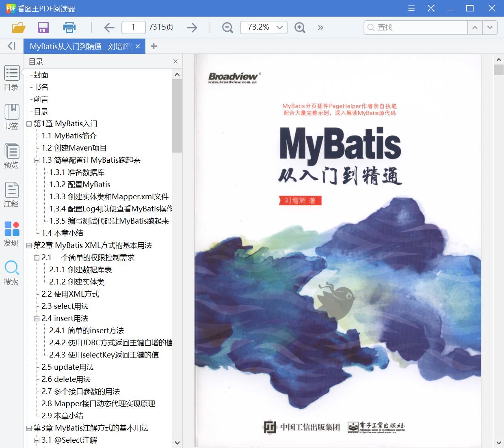Open section 2.4.3 使用selectKey返回主键的值

point(104,355)
